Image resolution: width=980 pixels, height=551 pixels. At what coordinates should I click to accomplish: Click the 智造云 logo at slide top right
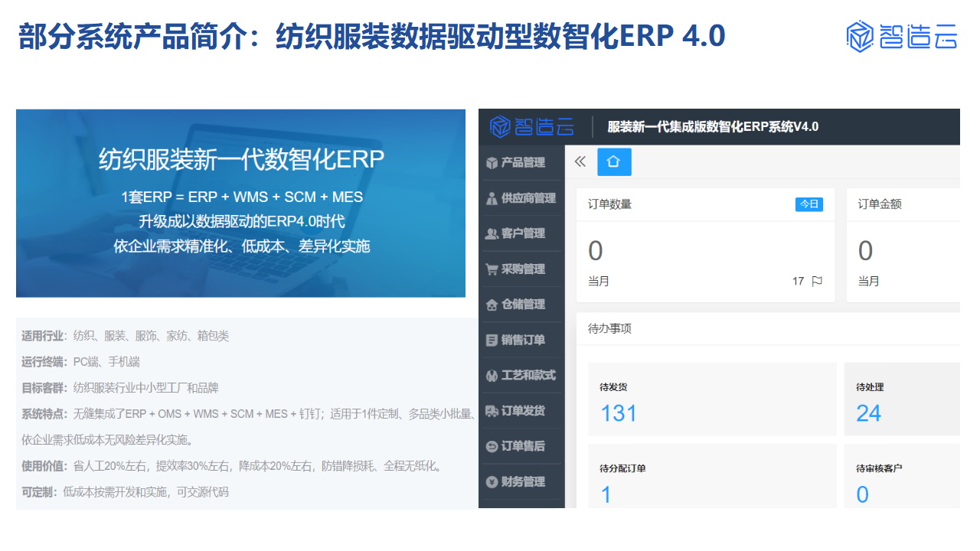pos(902,36)
